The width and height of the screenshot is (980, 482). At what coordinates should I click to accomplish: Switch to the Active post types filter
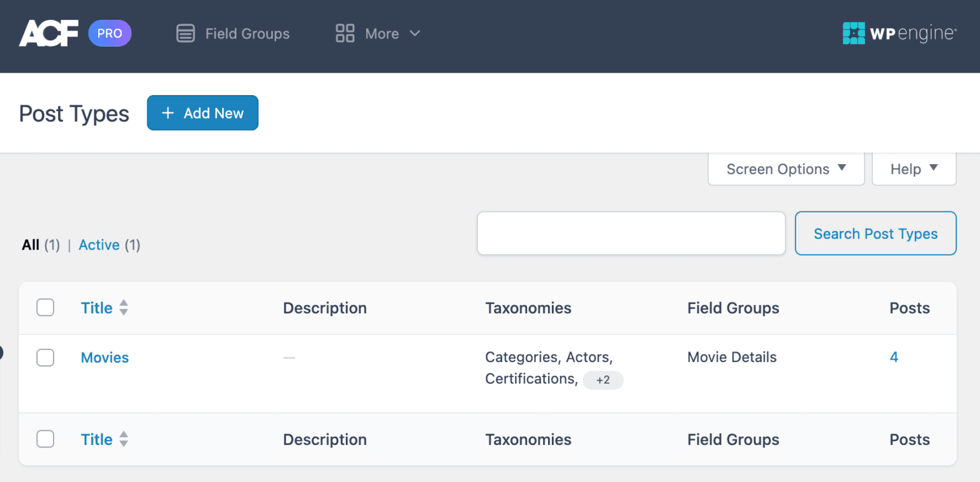[x=99, y=245]
